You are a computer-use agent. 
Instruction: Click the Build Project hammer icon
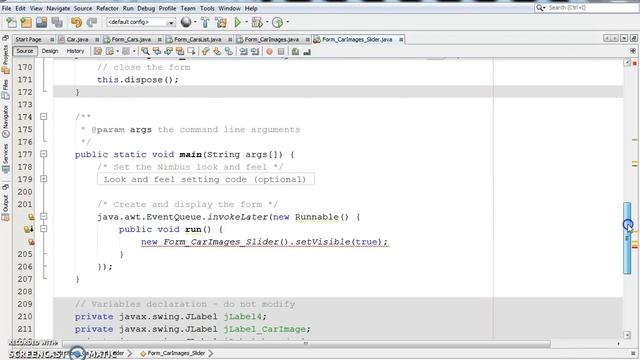pyautogui.click(x=205, y=22)
